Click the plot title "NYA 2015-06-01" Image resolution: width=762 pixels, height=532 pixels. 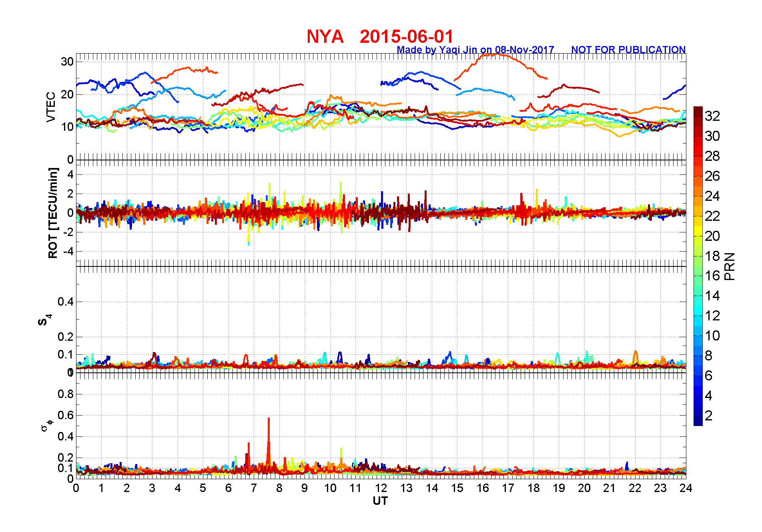380,36
